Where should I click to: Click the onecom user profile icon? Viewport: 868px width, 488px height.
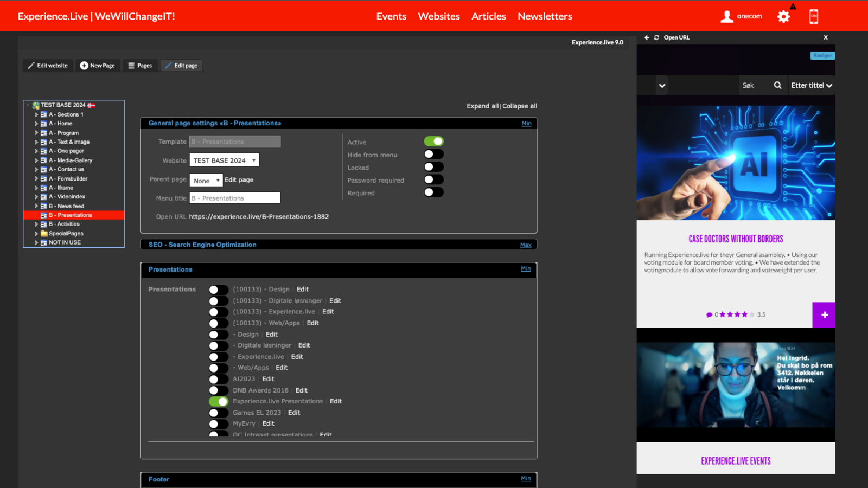pos(727,17)
